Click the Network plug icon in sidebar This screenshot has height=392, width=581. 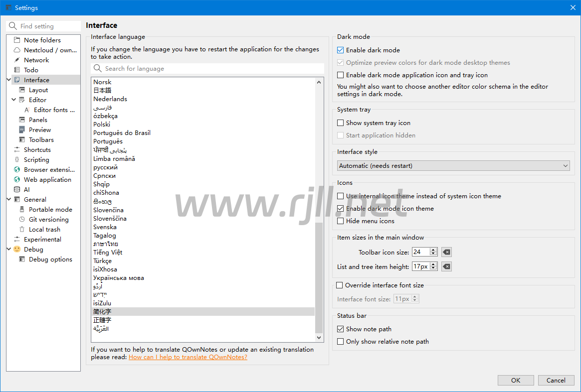[x=17, y=60]
